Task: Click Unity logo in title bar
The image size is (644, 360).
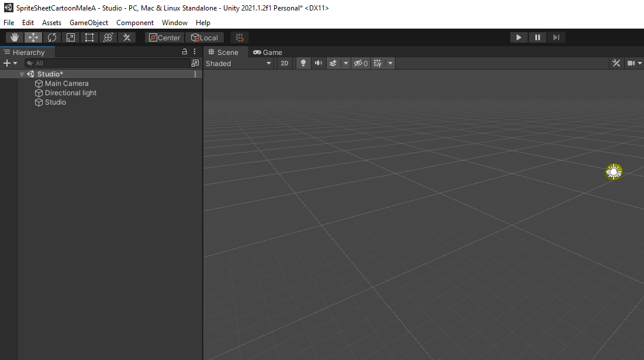Action: 8,8
